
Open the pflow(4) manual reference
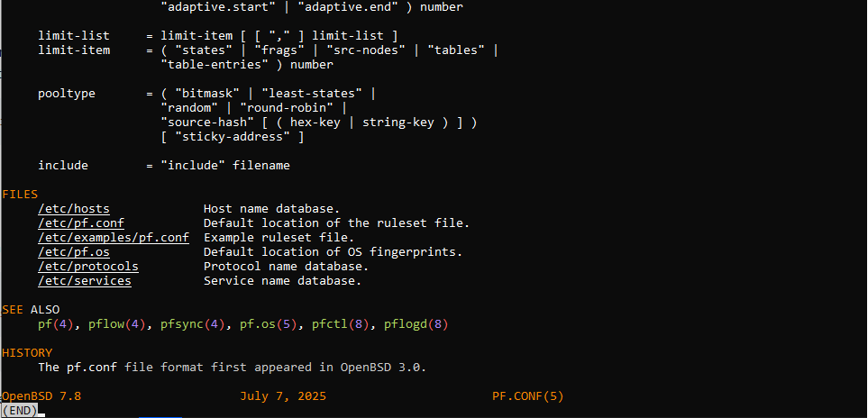(x=117, y=324)
